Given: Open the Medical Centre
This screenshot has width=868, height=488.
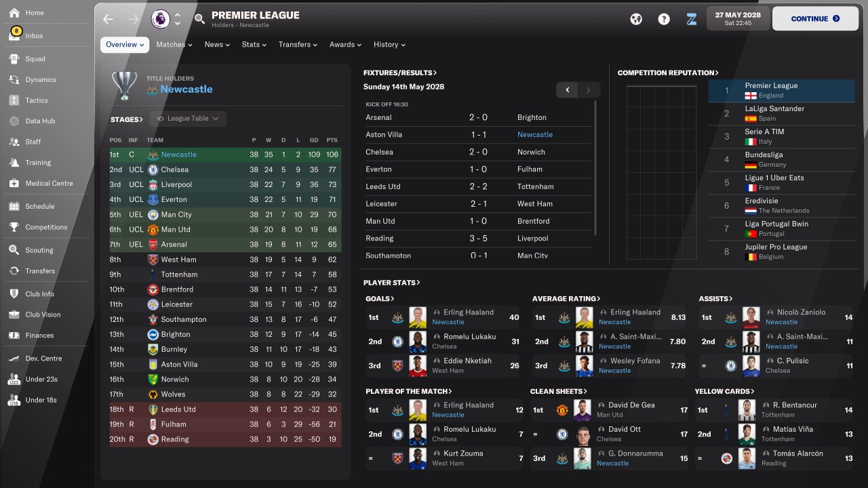Looking at the screenshot, I should [x=47, y=183].
